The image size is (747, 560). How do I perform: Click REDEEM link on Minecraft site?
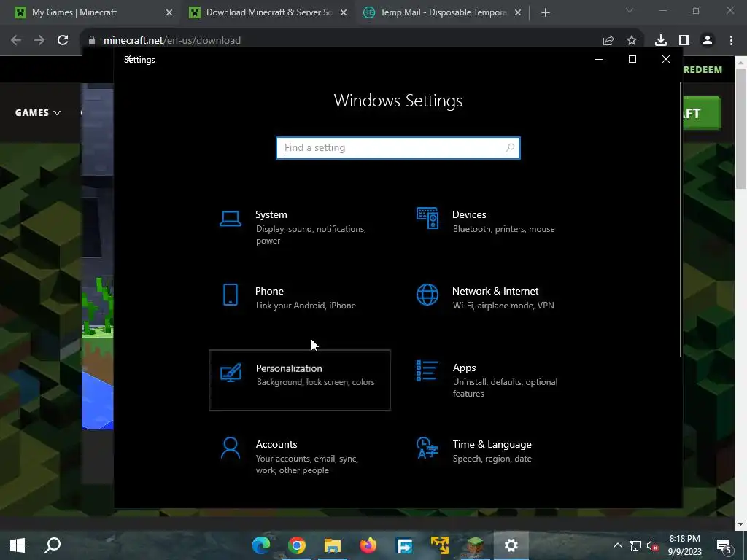click(703, 69)
